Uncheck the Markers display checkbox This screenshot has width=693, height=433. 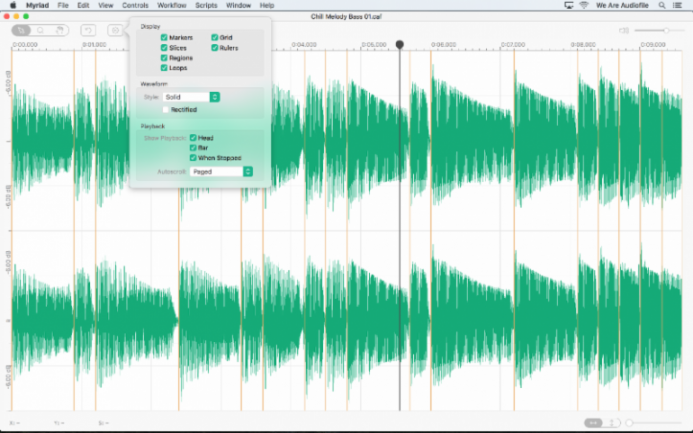(x=164, y=37)
